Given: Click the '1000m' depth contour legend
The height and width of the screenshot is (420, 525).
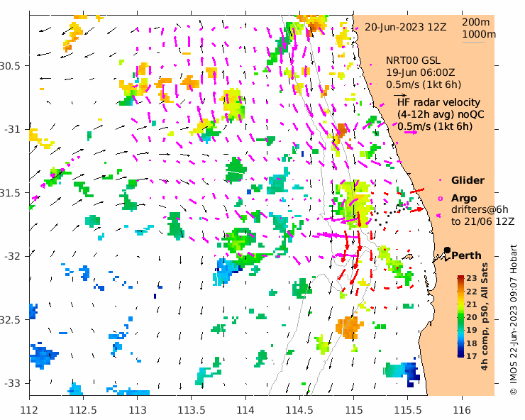Looking at the screenshot, I should (479, 35).
